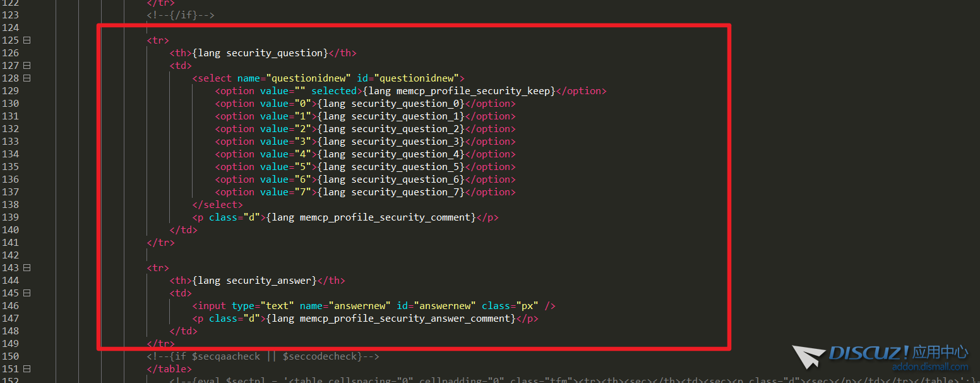
Task: Click line number 142 in the gutter
Action: (11, 255)
